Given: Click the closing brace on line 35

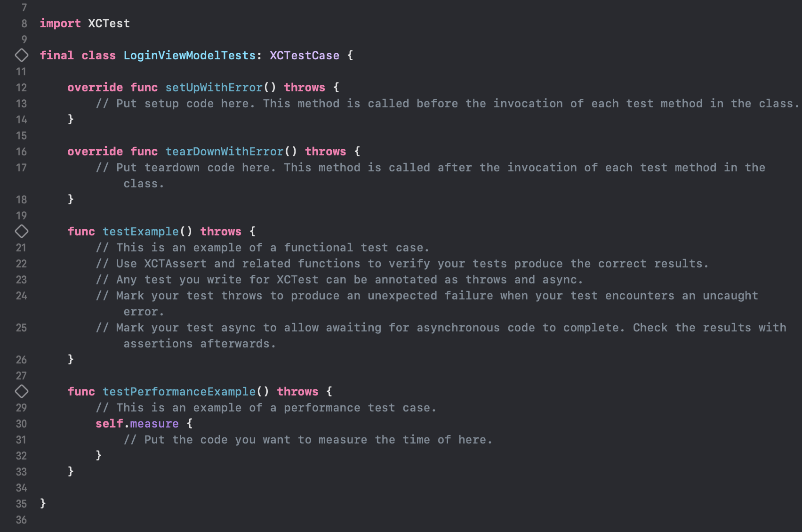Looking at the screenshot, I should click(x=43, y=503).
